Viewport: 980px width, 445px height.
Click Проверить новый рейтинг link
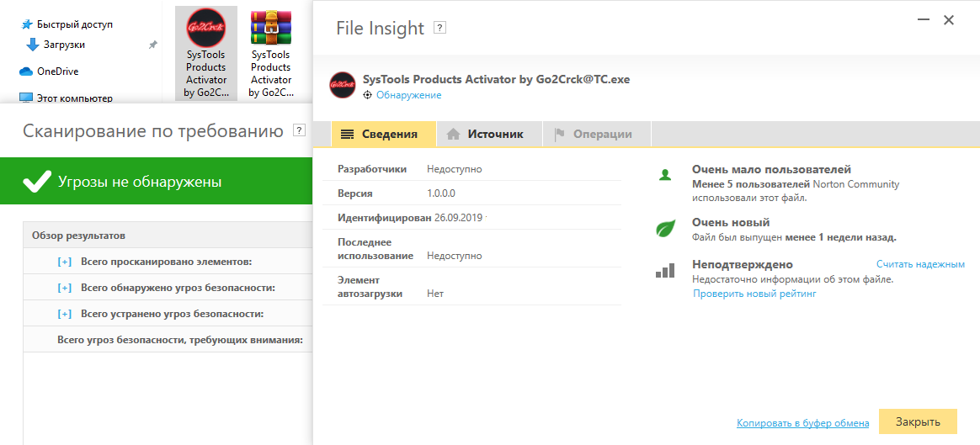[754, 294]
